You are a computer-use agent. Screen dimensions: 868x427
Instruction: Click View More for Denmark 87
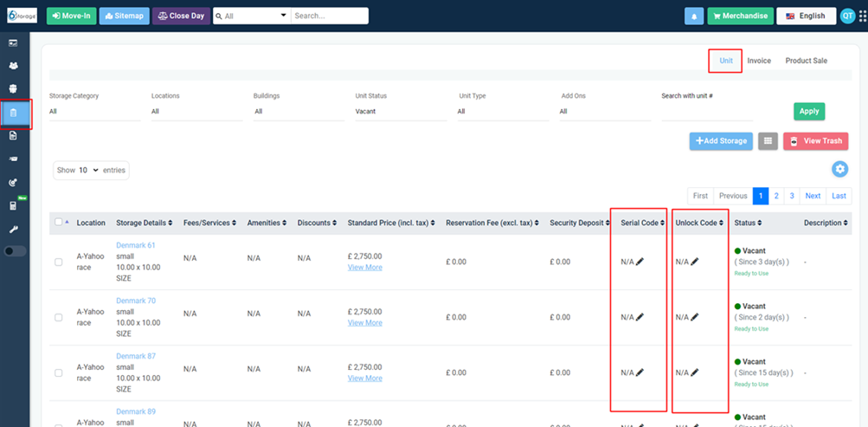(x=365, y=378)
